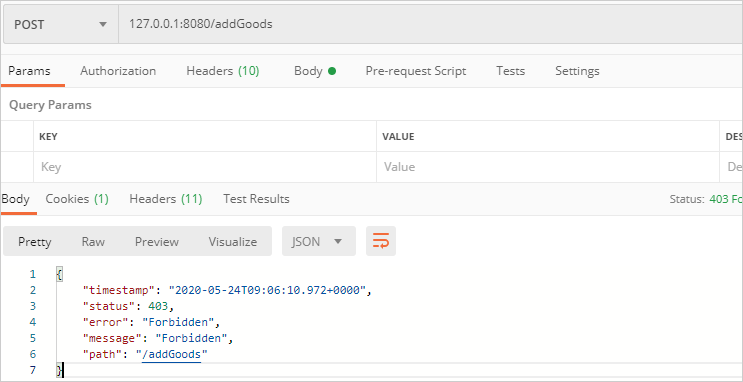Click the Status: 403 response indicator
Screen dimensions: 743x382
click(x=706, y=199)
